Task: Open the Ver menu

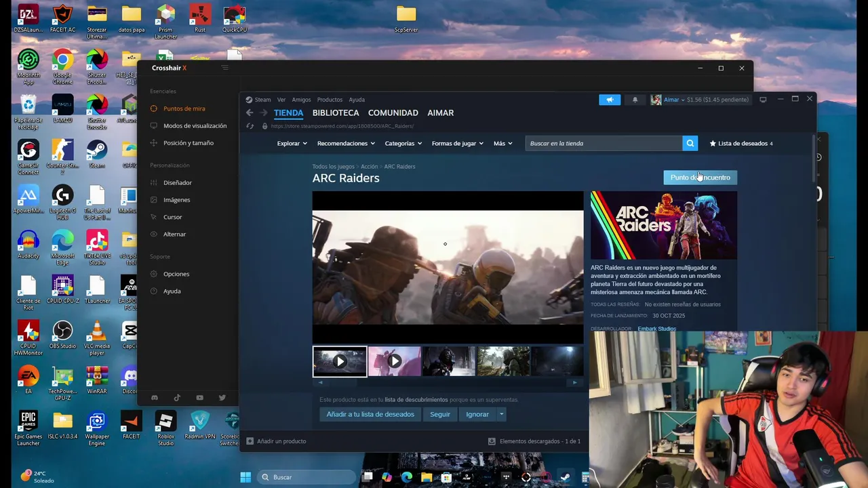Action: (x=281, y=100)
